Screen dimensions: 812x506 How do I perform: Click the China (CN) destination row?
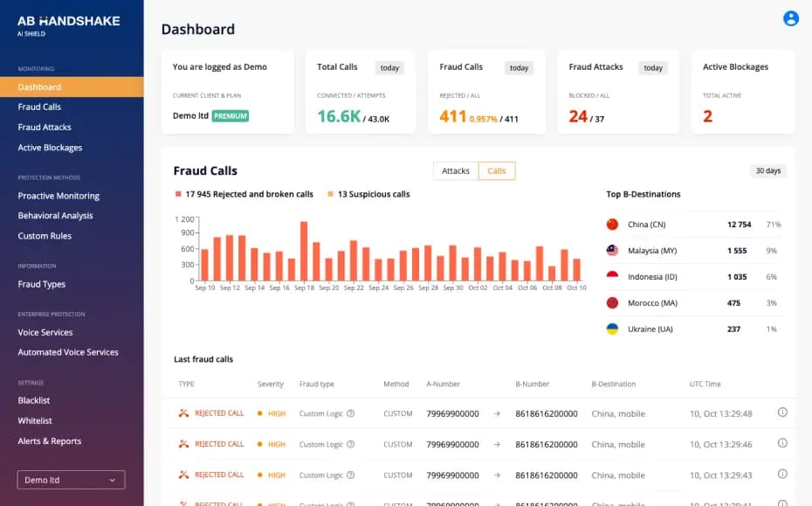pos(694,225)
